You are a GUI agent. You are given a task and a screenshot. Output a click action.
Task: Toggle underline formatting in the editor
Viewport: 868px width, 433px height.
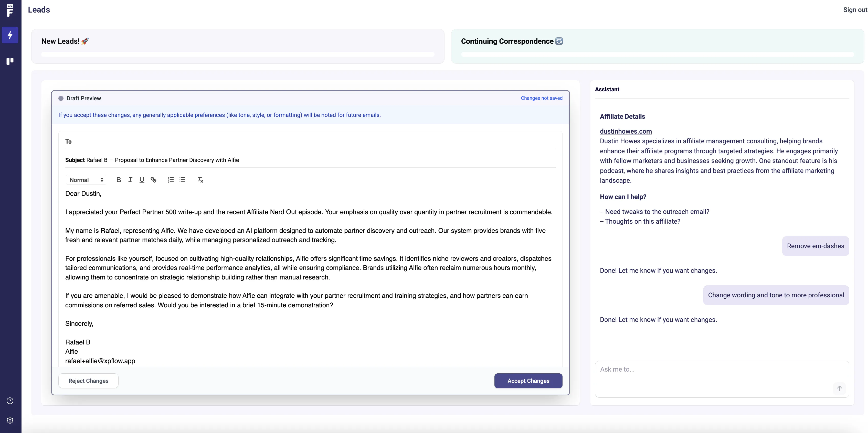[142, 180]
